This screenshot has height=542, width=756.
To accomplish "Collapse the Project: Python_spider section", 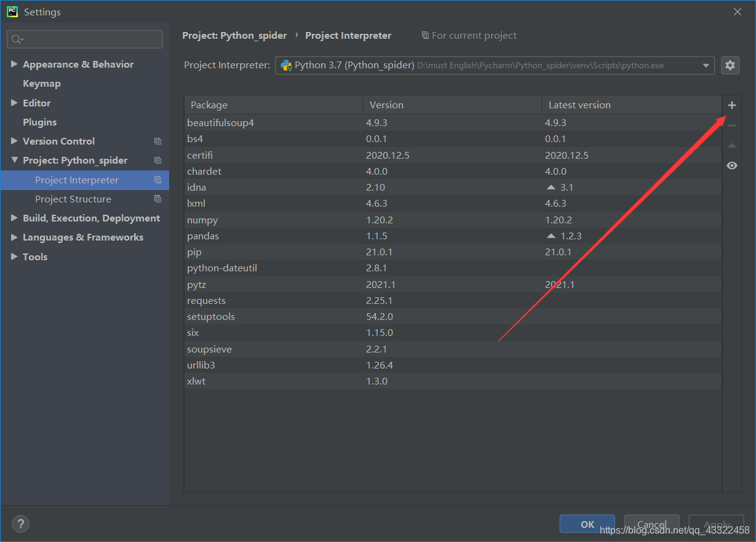I will 15,160.
